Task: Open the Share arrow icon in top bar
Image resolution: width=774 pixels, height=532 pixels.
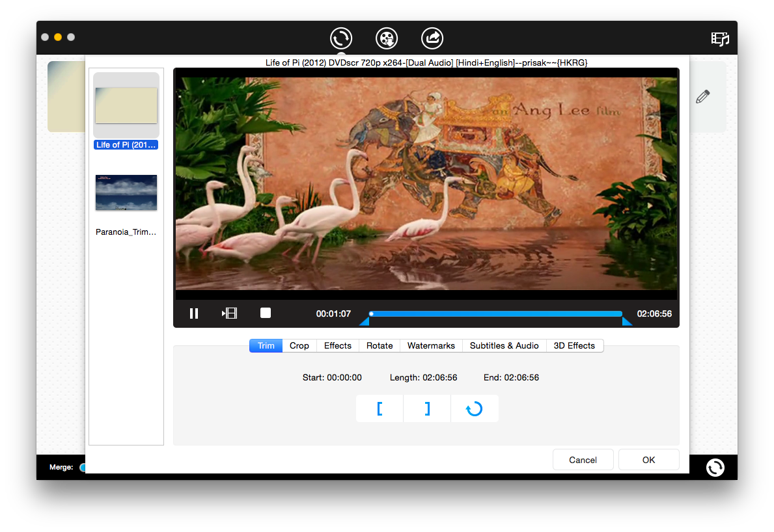Action: [x=432, y=38]
